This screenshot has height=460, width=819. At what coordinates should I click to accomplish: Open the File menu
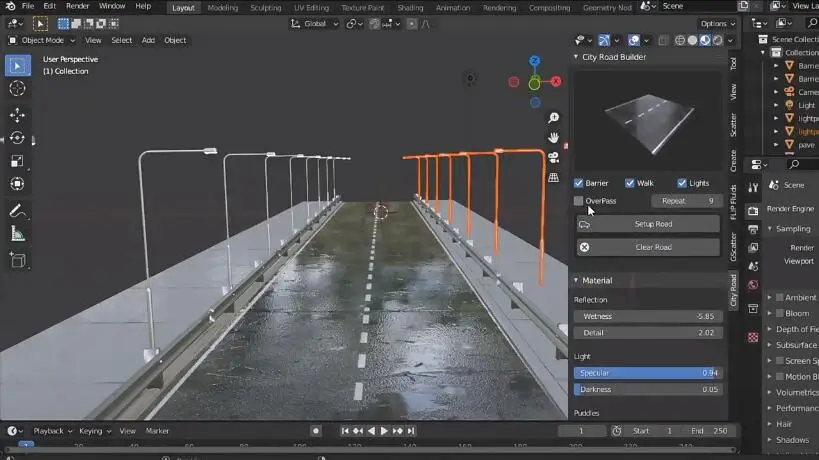28,6
